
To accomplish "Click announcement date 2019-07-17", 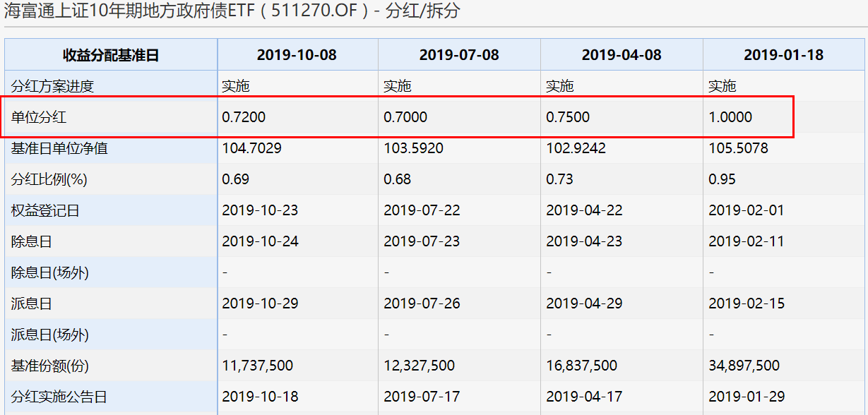I will 422,397.
